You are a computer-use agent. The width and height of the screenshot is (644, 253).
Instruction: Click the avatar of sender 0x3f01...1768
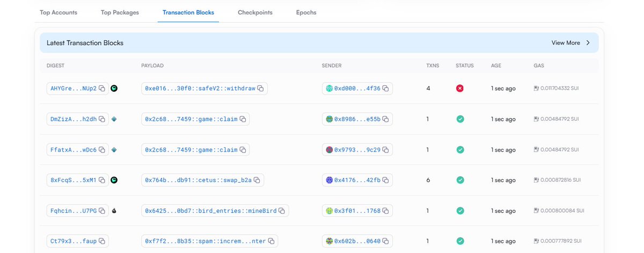pos(330,211)
